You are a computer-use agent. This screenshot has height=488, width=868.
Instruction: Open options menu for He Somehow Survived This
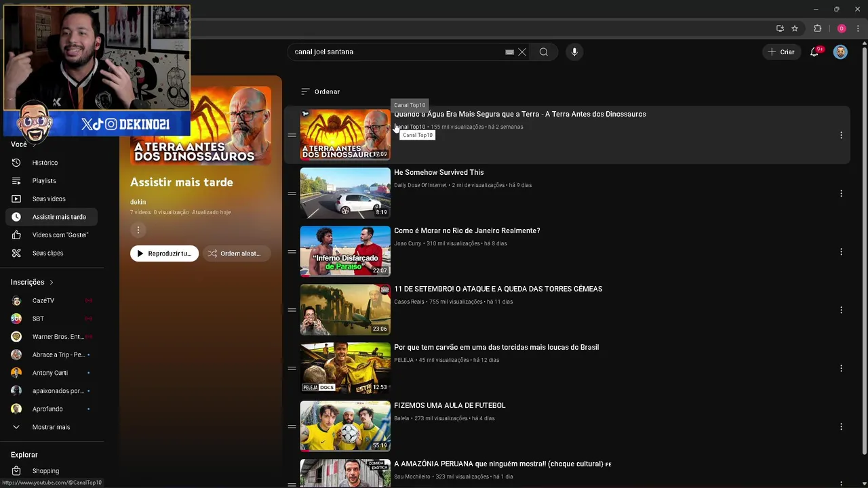click(841, 194)
